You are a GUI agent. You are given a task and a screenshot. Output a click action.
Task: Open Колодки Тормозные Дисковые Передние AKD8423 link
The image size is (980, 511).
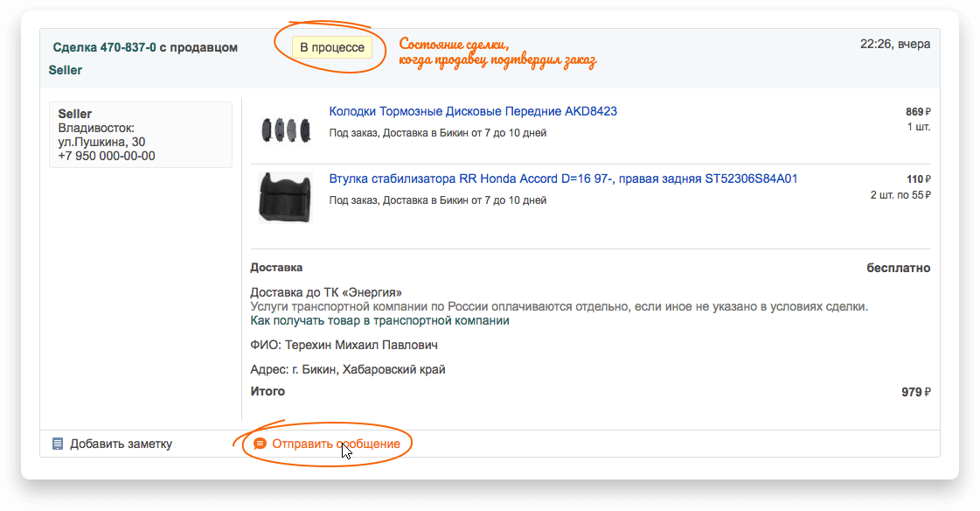(x=473, y=111)
